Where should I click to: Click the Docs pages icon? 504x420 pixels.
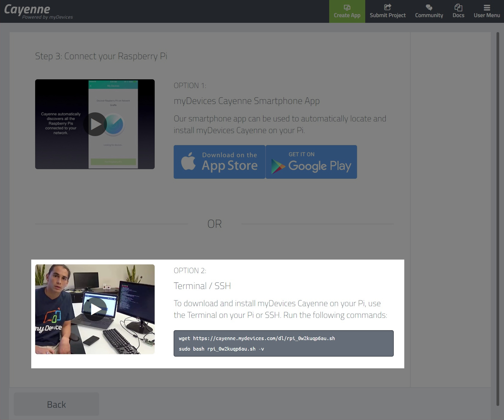458,7
